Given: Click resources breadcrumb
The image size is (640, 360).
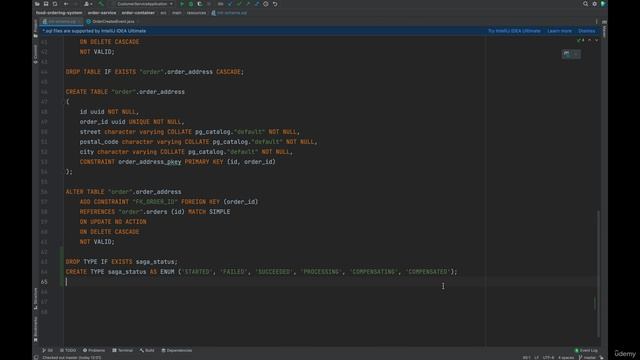Looking at the screenshot, I should pos(196,13).
